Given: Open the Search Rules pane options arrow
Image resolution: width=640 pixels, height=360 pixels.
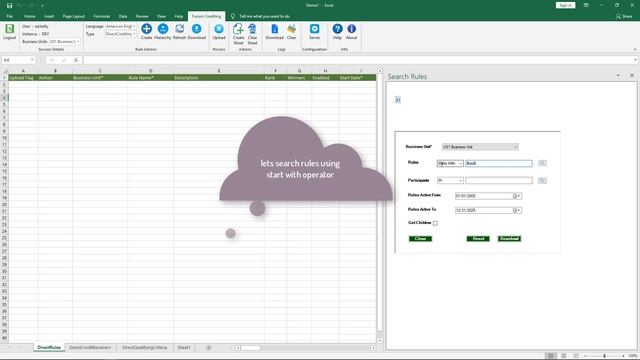Looking at the screenshot, I should (x=618, y=76).
